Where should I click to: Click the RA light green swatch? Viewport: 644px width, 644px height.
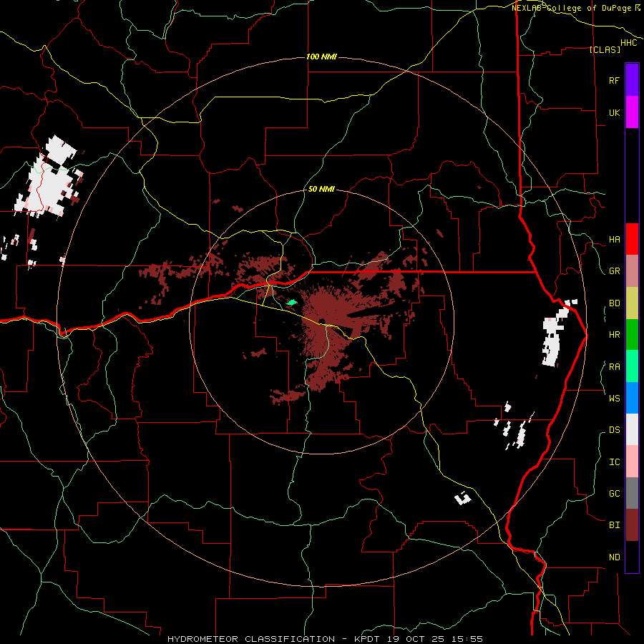(632, 366)
